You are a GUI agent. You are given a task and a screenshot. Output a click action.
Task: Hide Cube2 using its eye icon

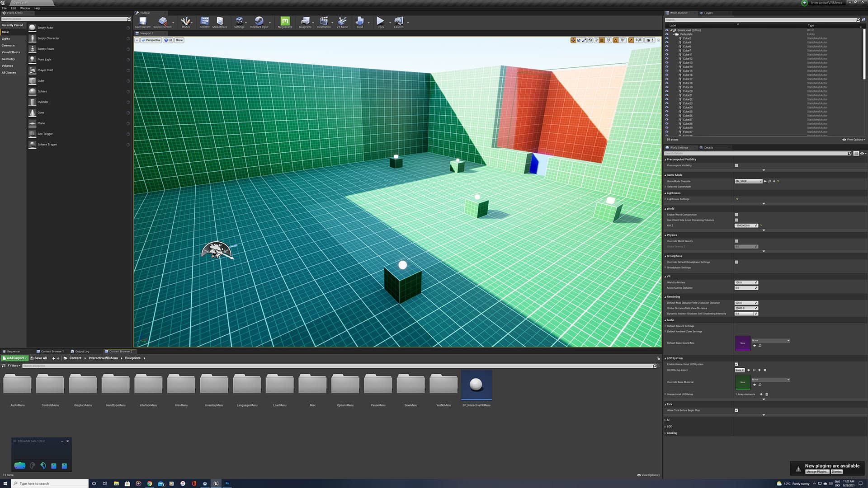click(666, 38)
